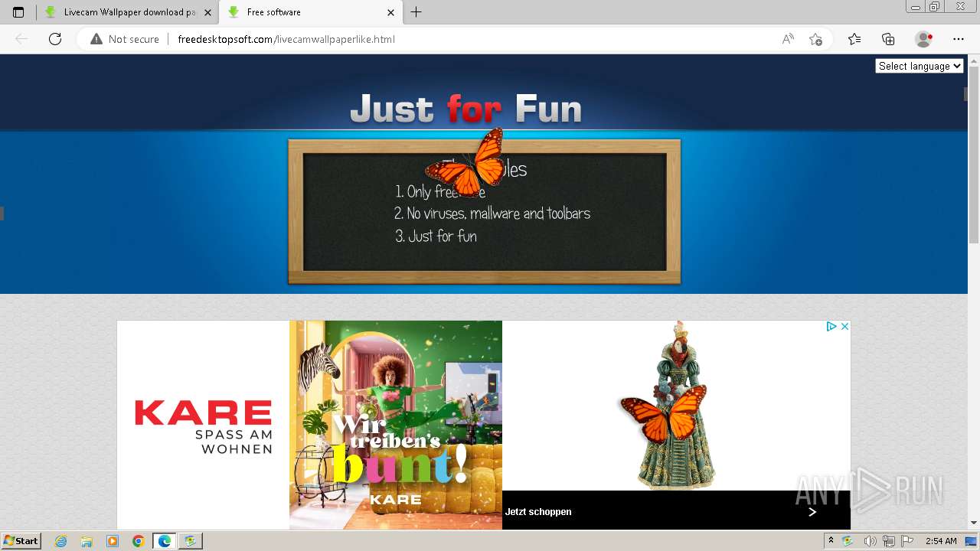Open the tab actions menu icon
Image resolution: width=980 pixels, height=551 pixels.
pyautogui.click(x=18, y=12)
